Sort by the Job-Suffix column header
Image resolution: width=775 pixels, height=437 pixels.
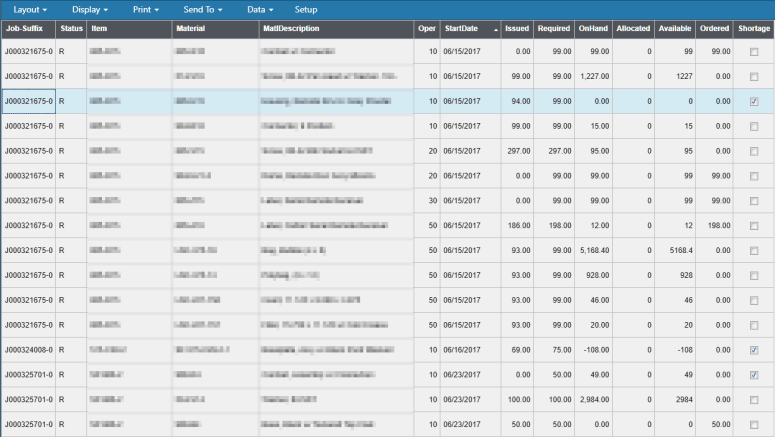(28, 29)
